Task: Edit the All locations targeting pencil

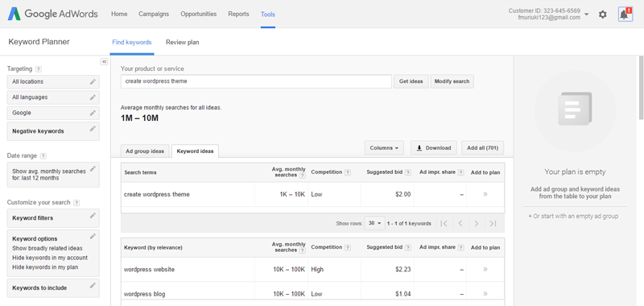Action: tap(93, 81)
